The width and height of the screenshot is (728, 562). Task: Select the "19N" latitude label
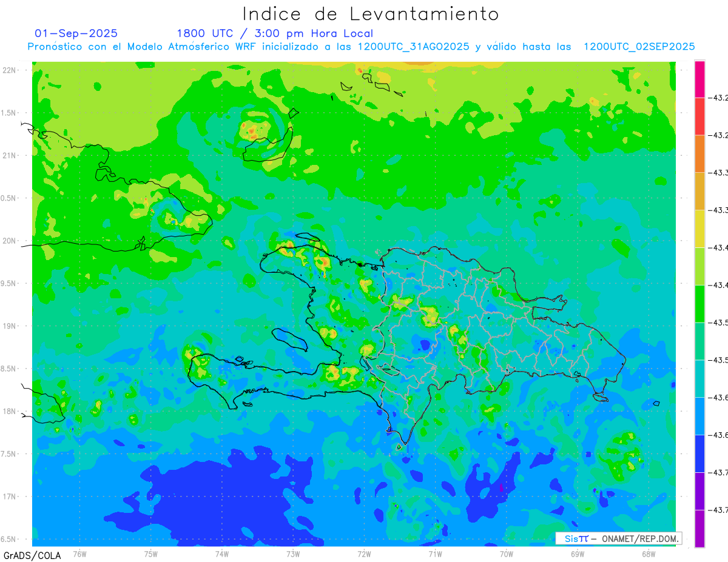click(10, 326)
